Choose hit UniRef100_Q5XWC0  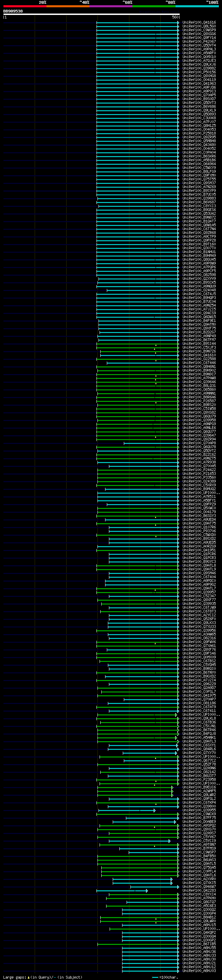(199, 508)
